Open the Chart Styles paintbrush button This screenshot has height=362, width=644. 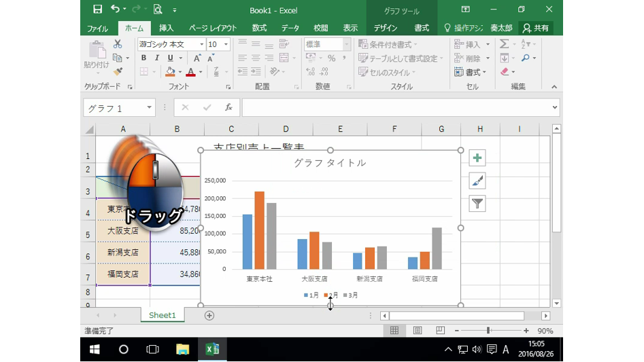477,181
